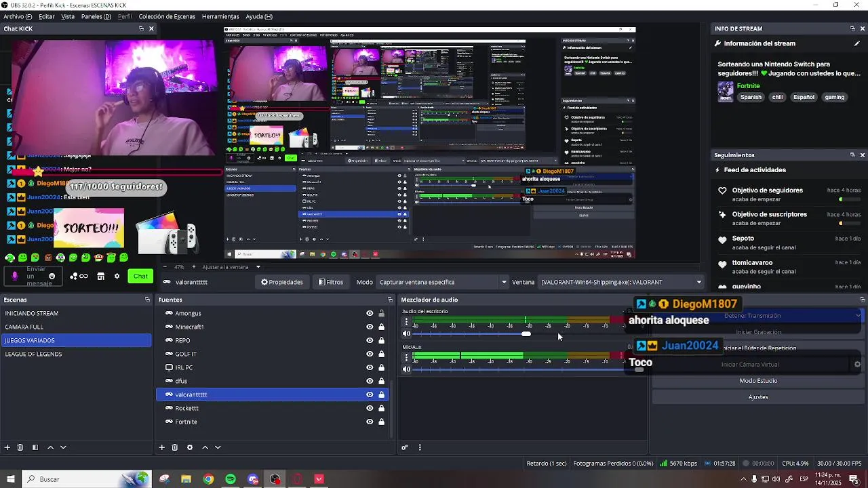Delete selected source with Fuentes trash icon
868x488 pixels.
pyautogui.click(x=175, y=447)
